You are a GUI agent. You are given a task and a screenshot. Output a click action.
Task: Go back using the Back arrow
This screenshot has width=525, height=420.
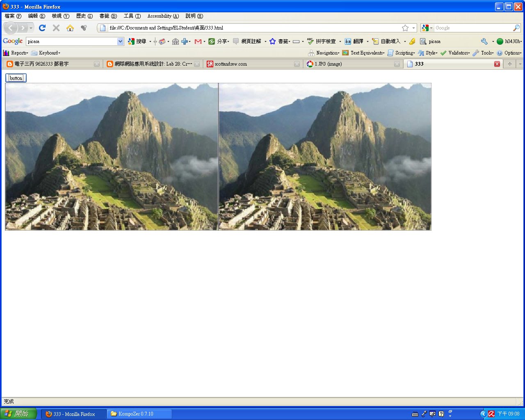pos(10,28)
